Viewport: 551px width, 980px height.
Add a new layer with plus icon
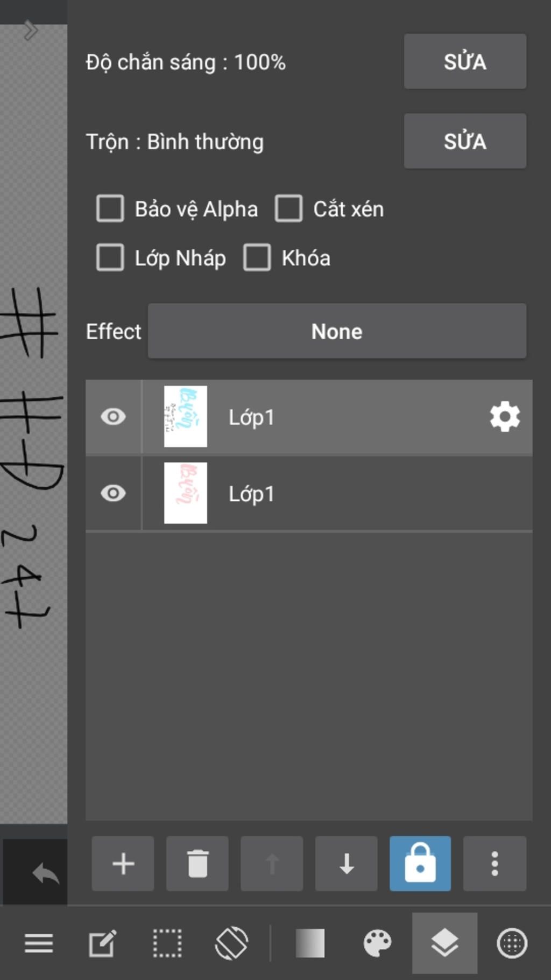click(x=123, y=863)
